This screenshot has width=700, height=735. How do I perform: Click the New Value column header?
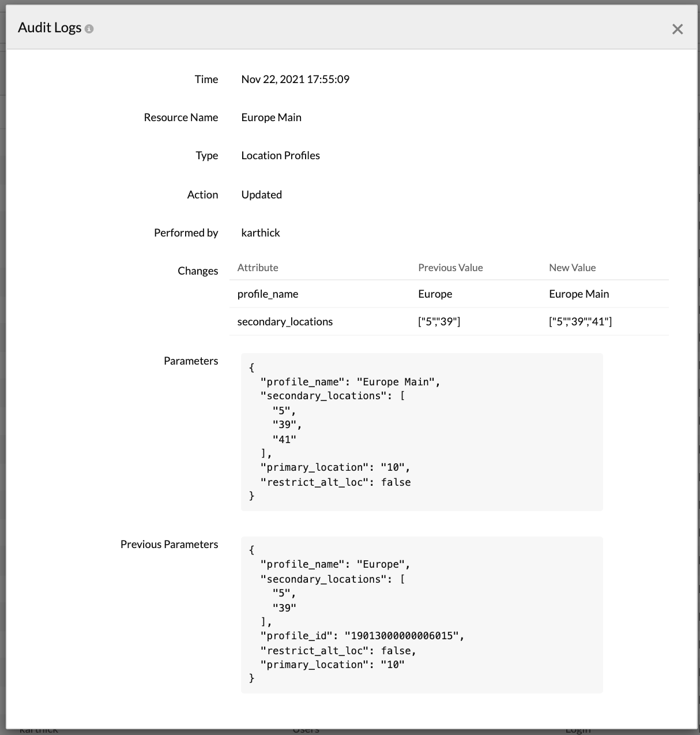(x=572, y=267)
